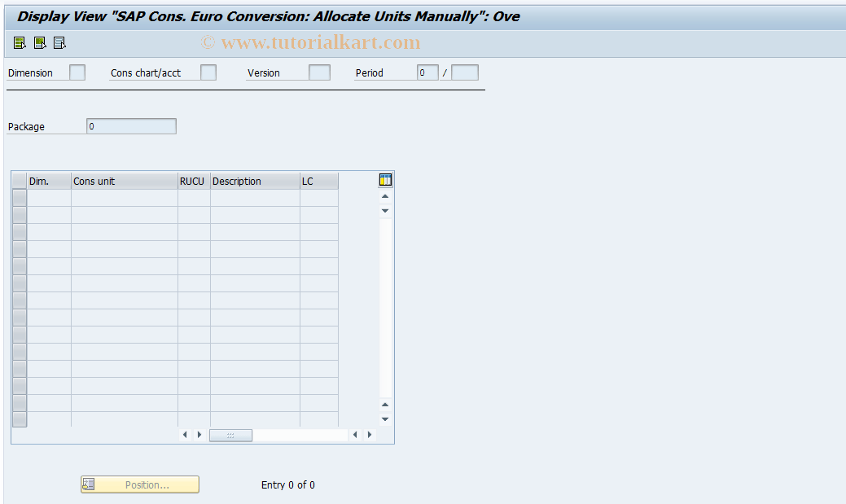Click the third variable-list toolbar icon

[x=59, y=42]
